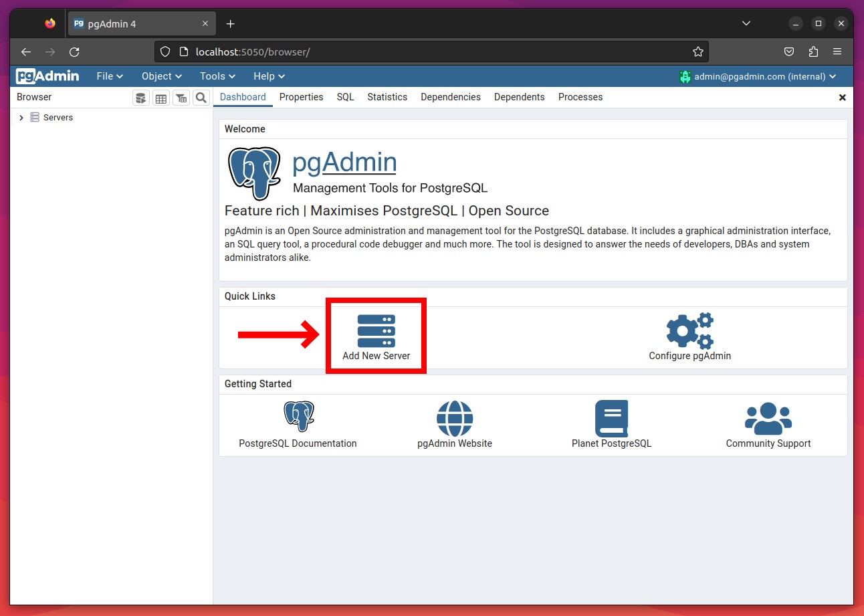Click 'Feature rich | Maximises PostgreSQL | Open Source' text
Image resolution: width=864 pixels, height=616 pixels.
pyautogui.click(x=387, y=211)
